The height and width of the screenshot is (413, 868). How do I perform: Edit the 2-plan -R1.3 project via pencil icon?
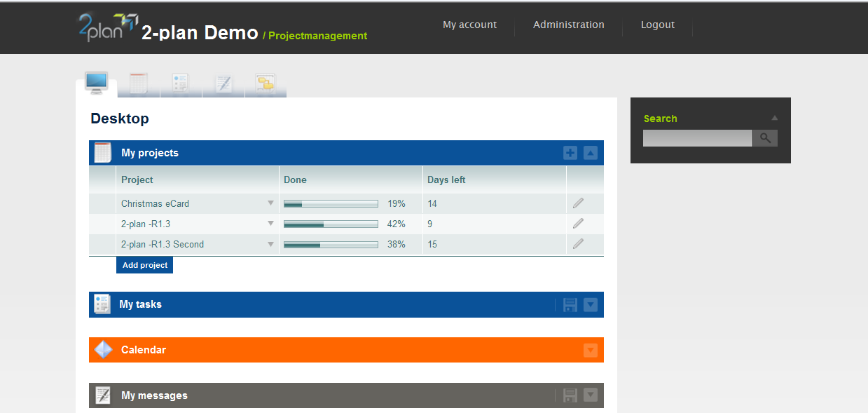tap(578, 223)
